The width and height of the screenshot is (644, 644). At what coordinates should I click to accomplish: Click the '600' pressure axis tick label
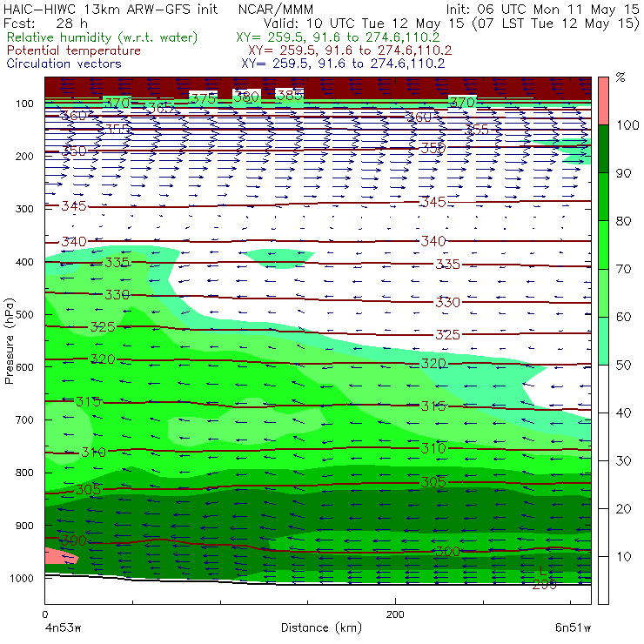pos(24,366)
